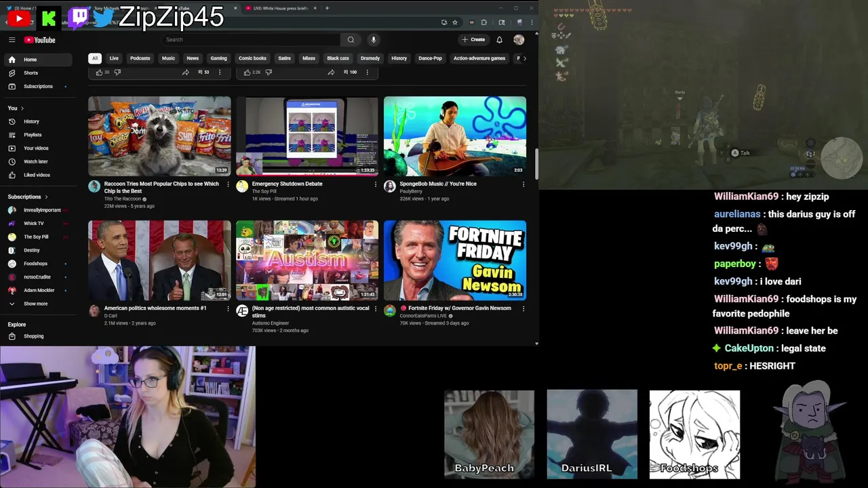The image size is (868, 488).
Task: Open options menu for autistic vocal stims video
Action: pos(376,308)
